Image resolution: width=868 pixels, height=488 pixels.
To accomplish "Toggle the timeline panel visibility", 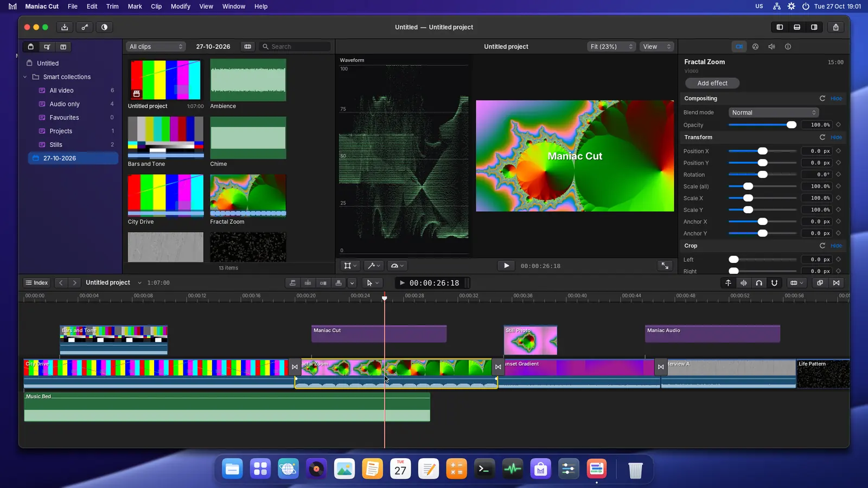I will (797, 27).
